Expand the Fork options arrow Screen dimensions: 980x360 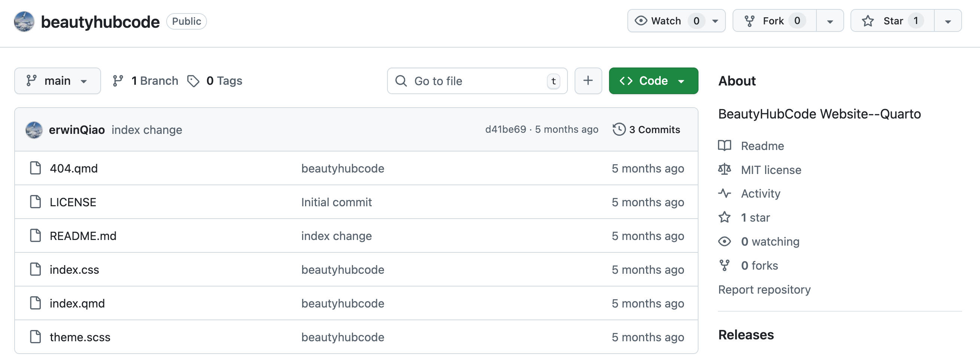pos(830,21)
